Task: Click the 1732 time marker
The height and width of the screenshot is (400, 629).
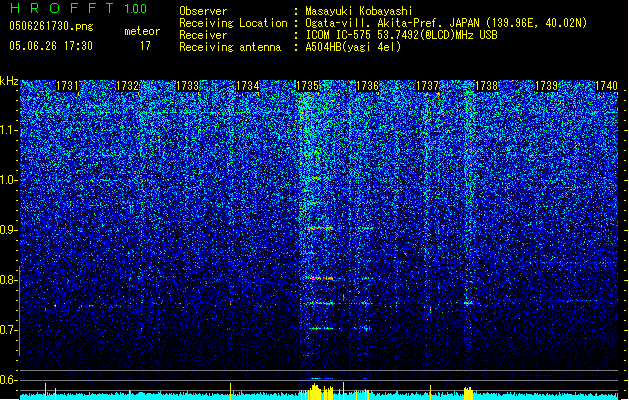Action: coord(127,86)
